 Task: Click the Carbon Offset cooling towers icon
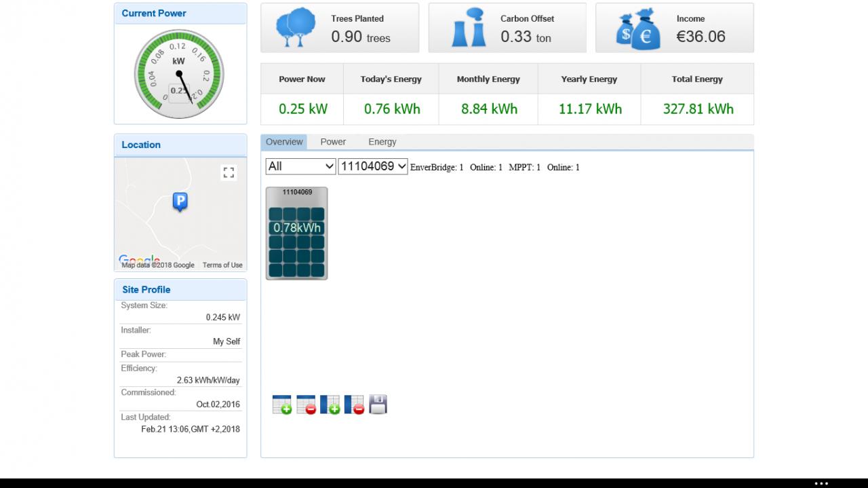(x=470, y=27)
